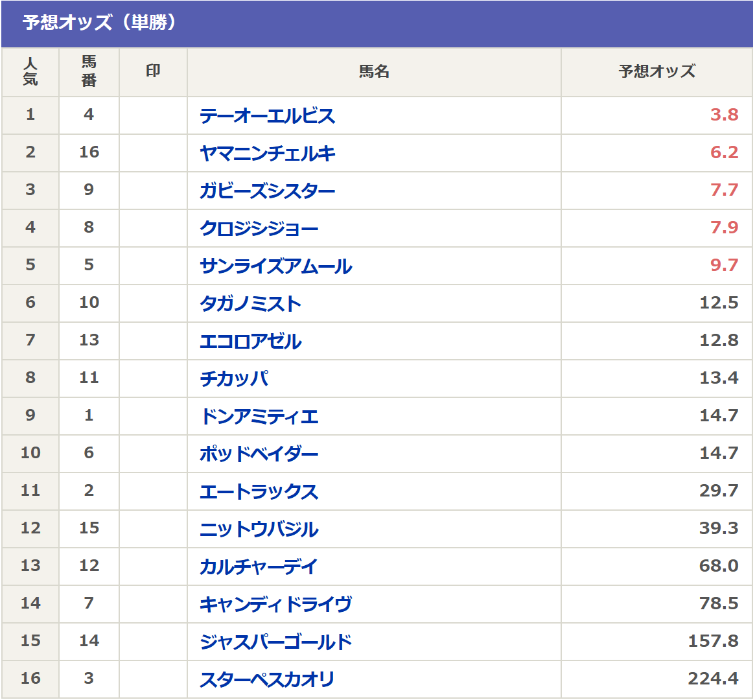Open エートラックス horse page
Viewport: 755px width, 700px height.
(259, 492)
